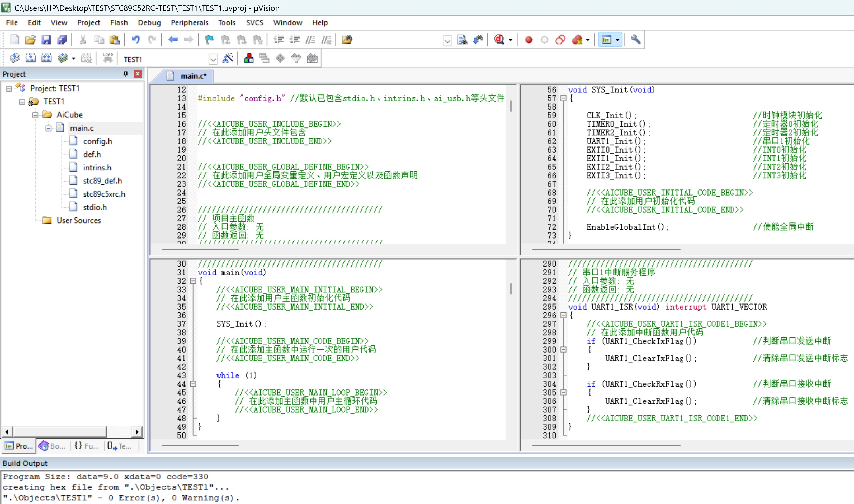Click the Project panel scroll left arrow
Image resolution: width=854 pixels, height=504 pixels.
[7, 432]
